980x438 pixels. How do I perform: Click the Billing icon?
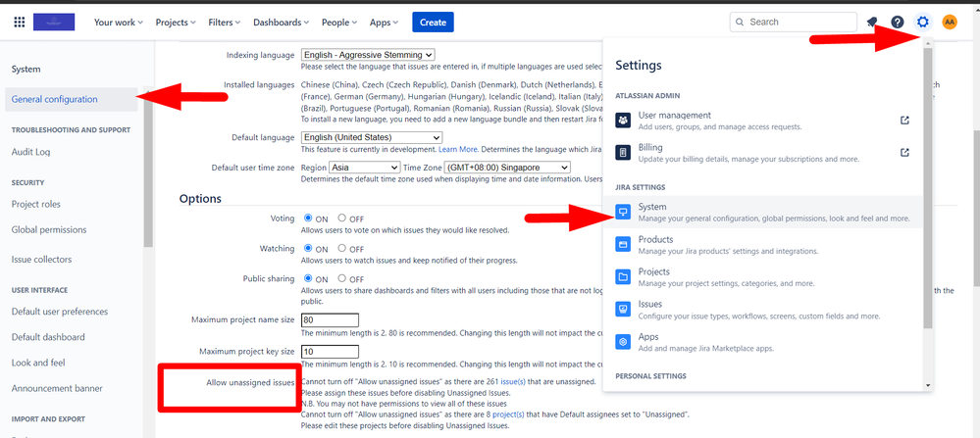623,153
